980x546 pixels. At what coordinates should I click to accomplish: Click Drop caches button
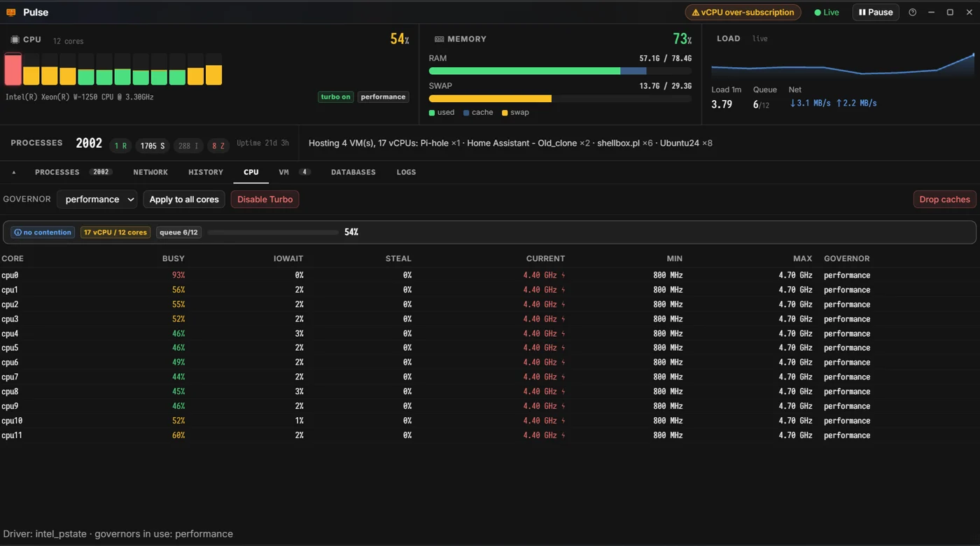point(944,199)
